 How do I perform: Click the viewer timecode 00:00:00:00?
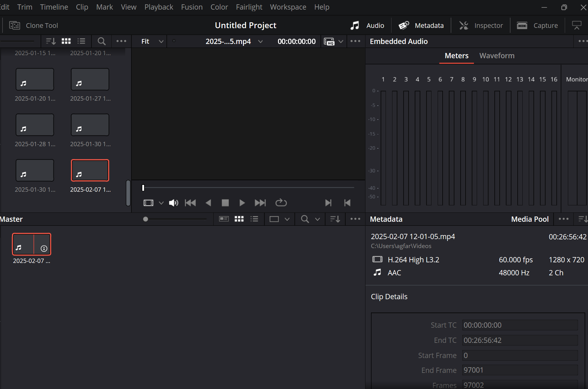[x=297, y=42]
